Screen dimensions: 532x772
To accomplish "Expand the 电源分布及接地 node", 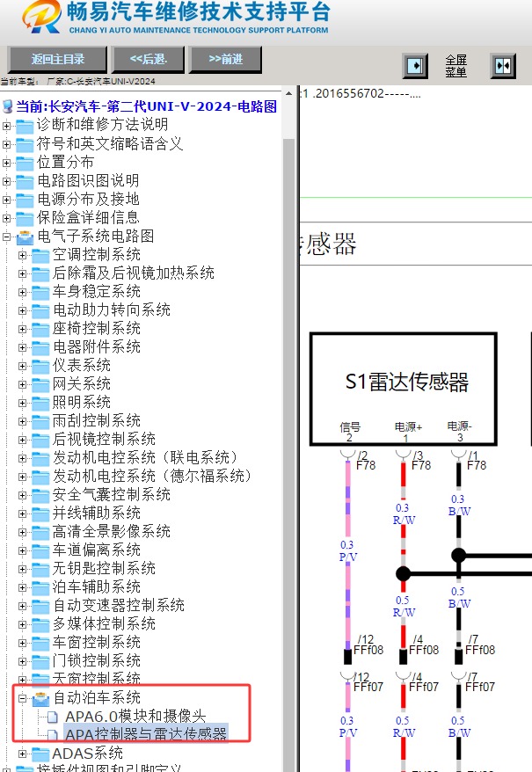I will 6,200.
